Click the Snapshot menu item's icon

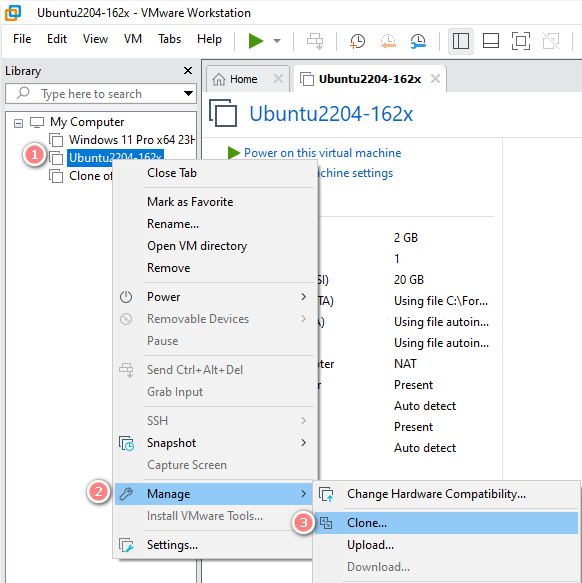point(126,443)
